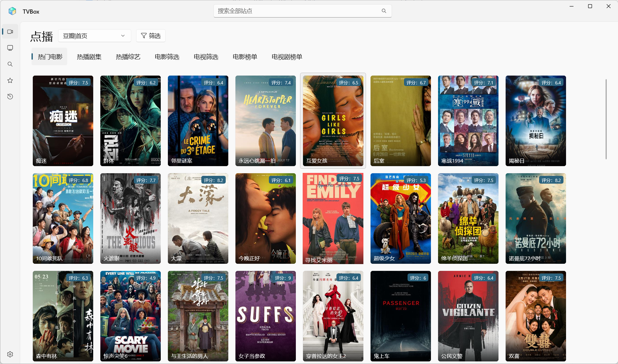Open the 互爱女孩 movie card

[333, 121]
